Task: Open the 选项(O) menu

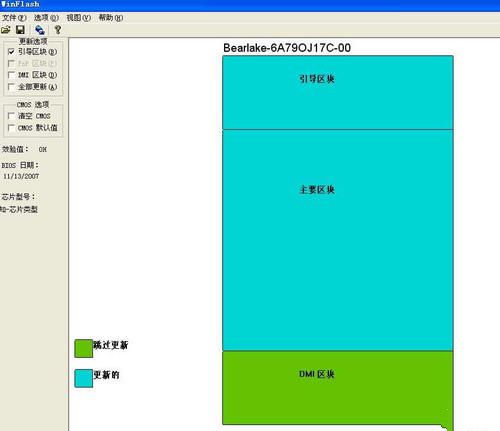Action: point(46,18)
